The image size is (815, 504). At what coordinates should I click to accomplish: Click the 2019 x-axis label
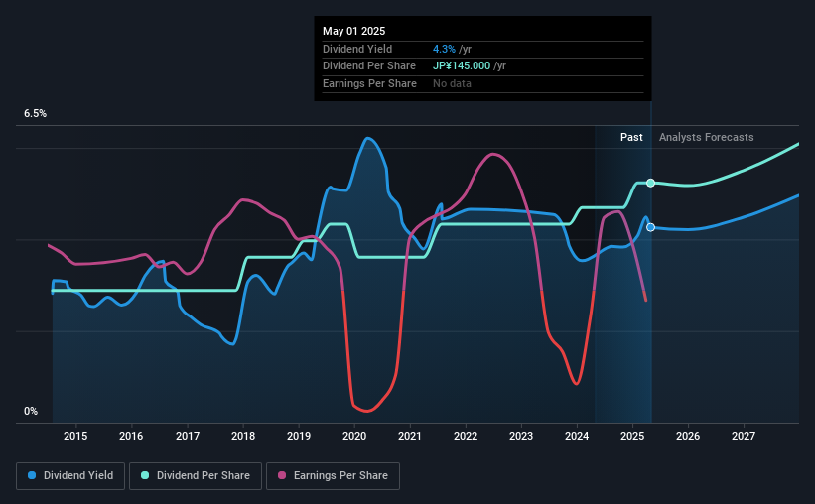pyautogui.click(x=299, y=436)
